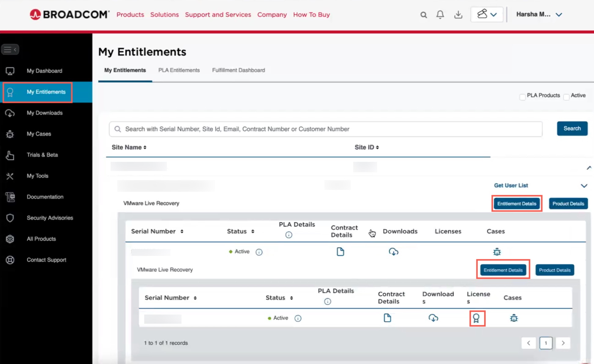Go to the previous page with left arrow

tap(529, 343)
